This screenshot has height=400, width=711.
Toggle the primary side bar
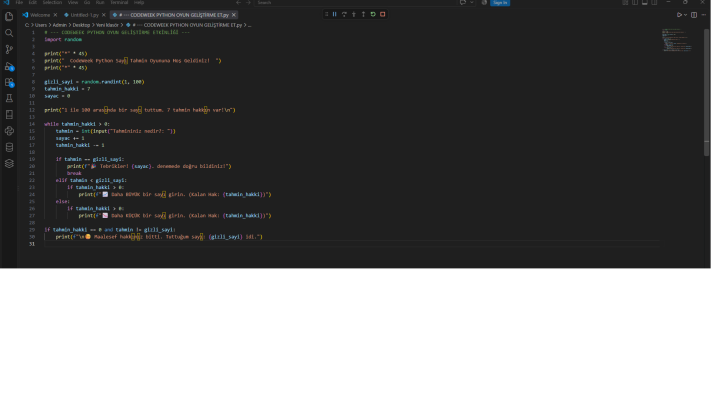[635, 3]
